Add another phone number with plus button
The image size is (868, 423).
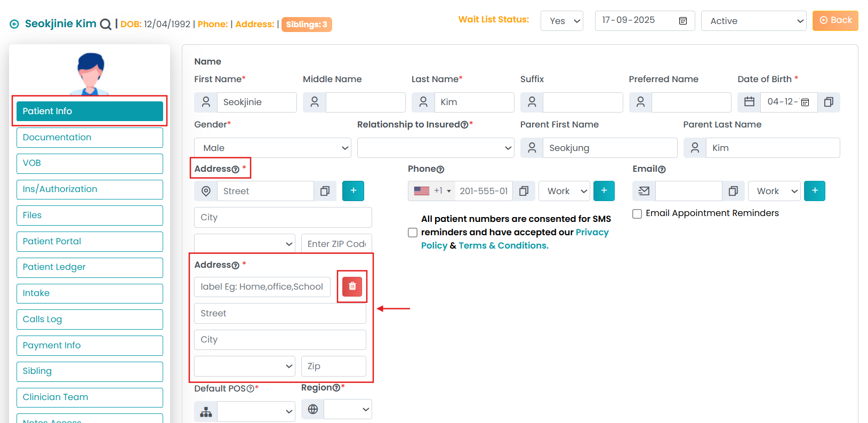tap(604, 191)
